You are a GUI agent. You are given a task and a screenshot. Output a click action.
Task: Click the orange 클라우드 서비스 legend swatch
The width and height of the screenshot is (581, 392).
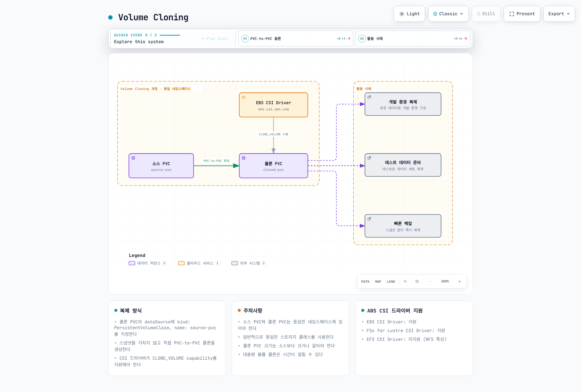[x=181, y=263]
